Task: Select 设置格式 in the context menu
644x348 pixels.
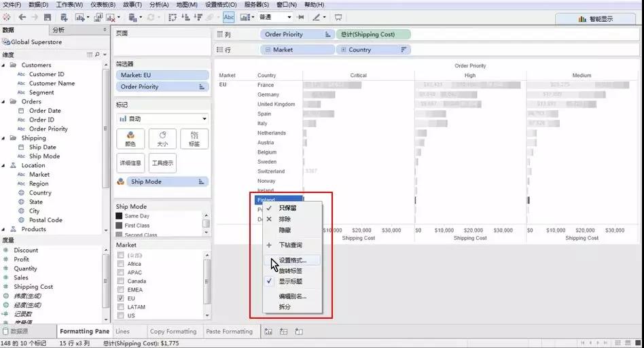Action: [x=293, y=260]
